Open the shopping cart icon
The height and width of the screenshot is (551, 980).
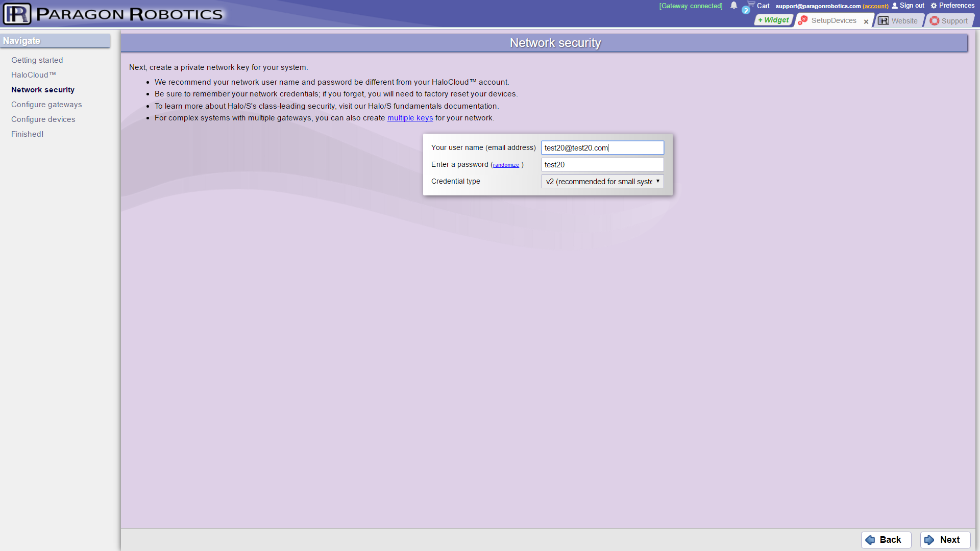[x=751, y=4]
